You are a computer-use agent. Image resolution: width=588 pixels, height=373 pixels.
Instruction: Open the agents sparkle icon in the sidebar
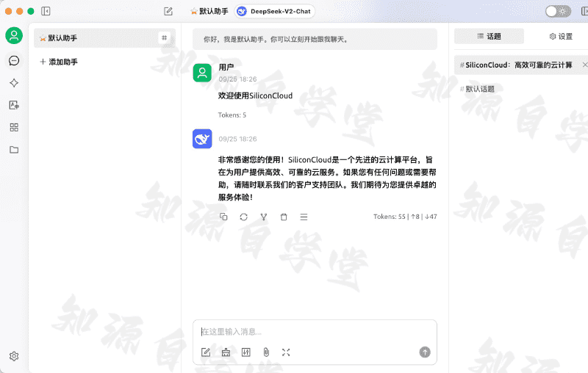pos(14,83)
